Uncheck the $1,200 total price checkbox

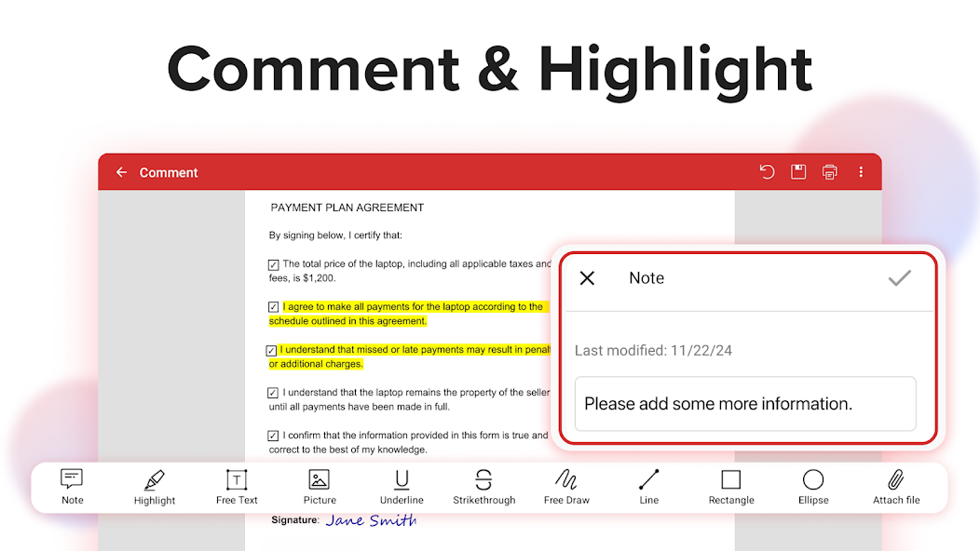(x=273, y=263)
